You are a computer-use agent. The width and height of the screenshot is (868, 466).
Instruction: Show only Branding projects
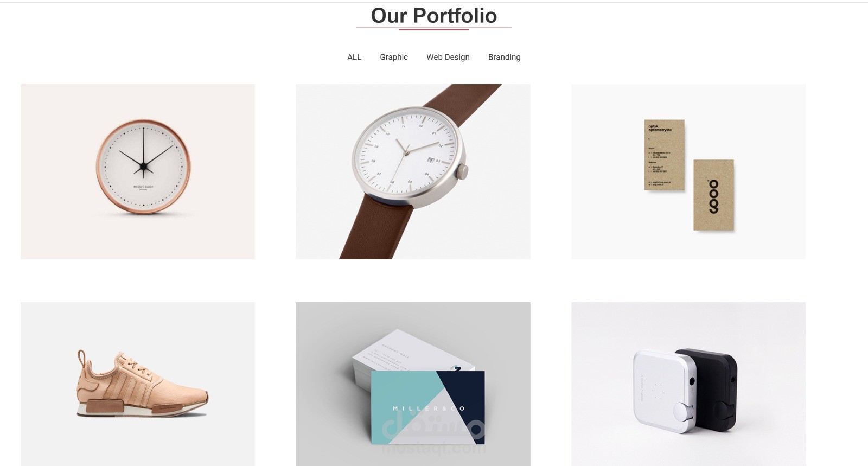[504, 57]
